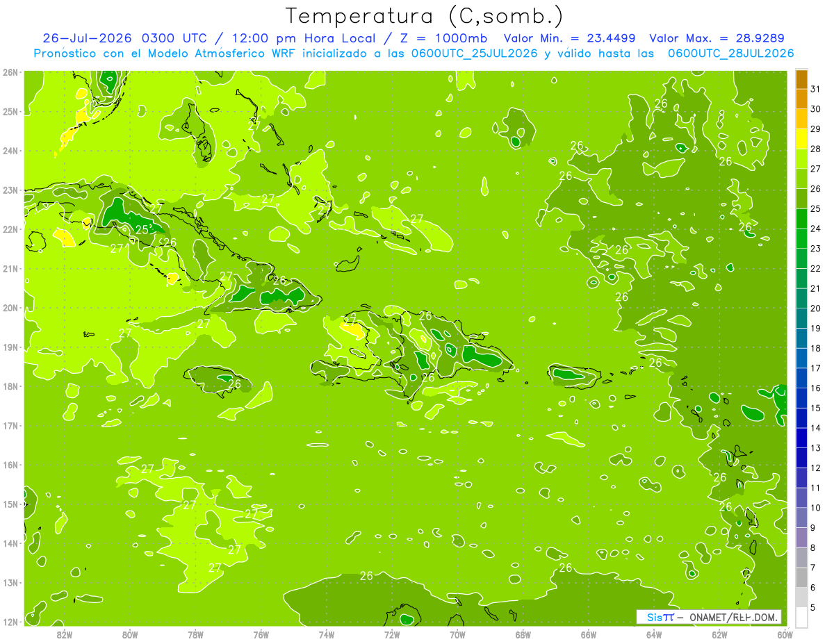The height and width of the screenshot is (644, 834).
Task: Pick the dark blue swatch between 13 and 14
Action: click(x=801, y=438)
